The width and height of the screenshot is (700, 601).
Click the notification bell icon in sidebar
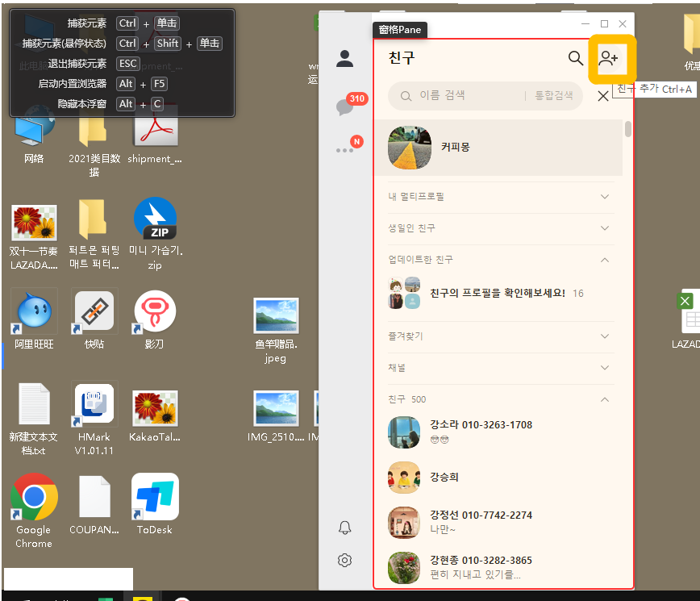[344, 528]
